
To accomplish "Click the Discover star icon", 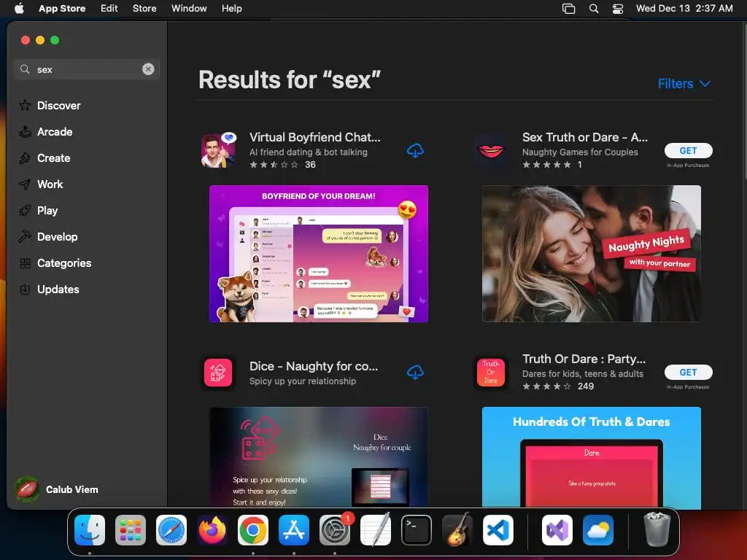I will [25, 105].
